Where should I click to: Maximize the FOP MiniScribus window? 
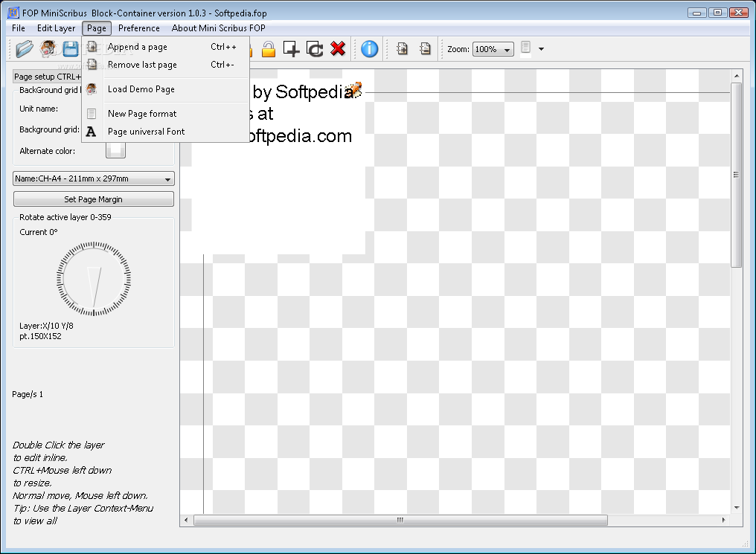coord(717,13)
